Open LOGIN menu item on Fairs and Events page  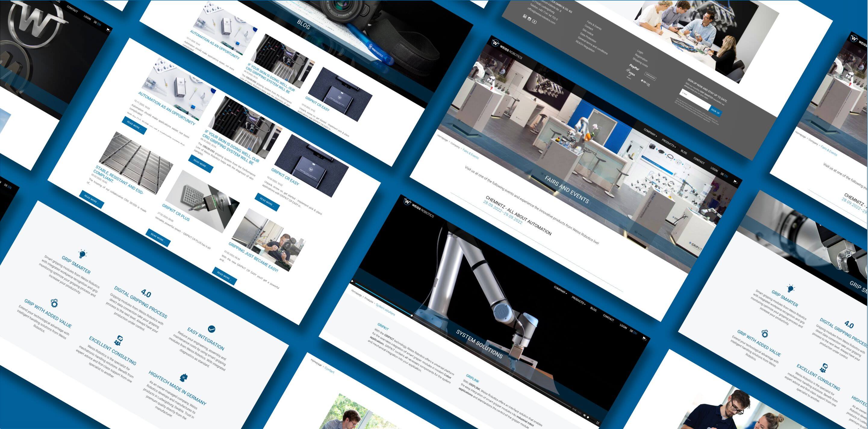pyautogui.click(x=714, y=169)
